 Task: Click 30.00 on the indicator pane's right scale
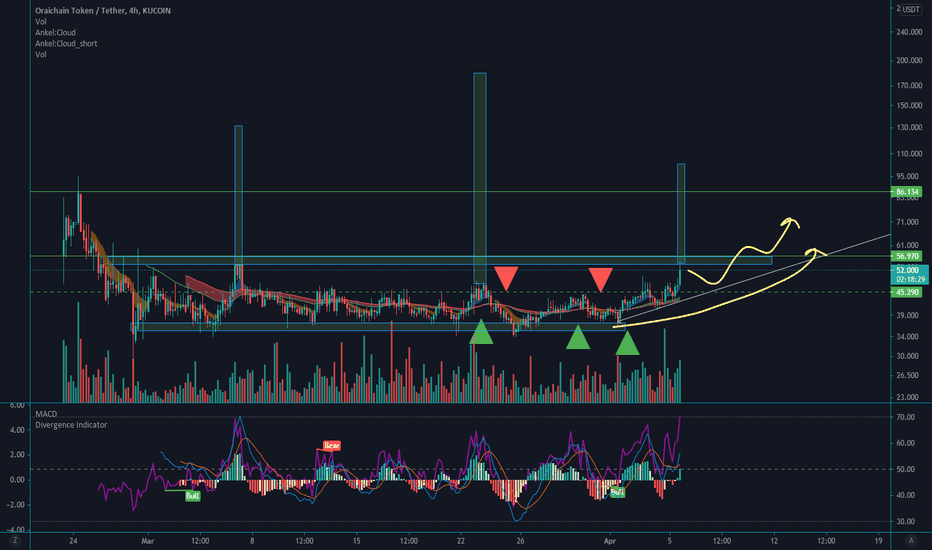tap(906, 521)
